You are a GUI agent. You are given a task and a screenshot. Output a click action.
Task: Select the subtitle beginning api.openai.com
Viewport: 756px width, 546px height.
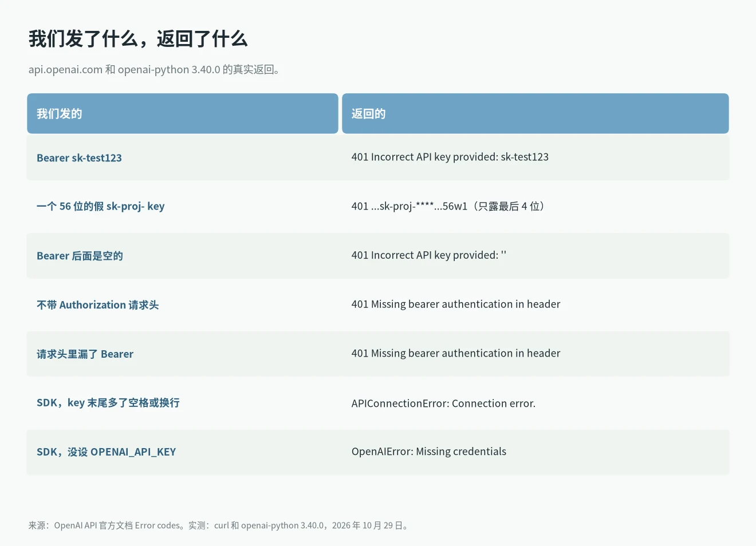[155, 70]
